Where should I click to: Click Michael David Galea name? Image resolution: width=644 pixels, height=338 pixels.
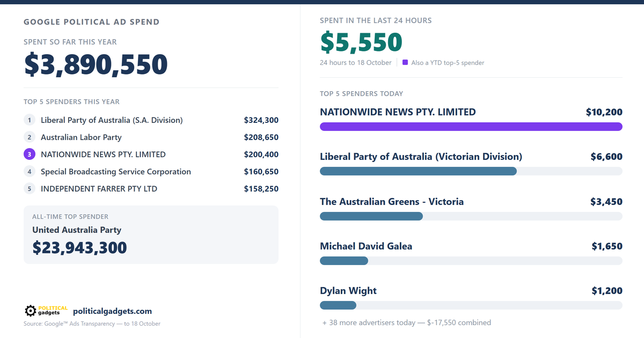pyautogui.click(x=366, y=246)
